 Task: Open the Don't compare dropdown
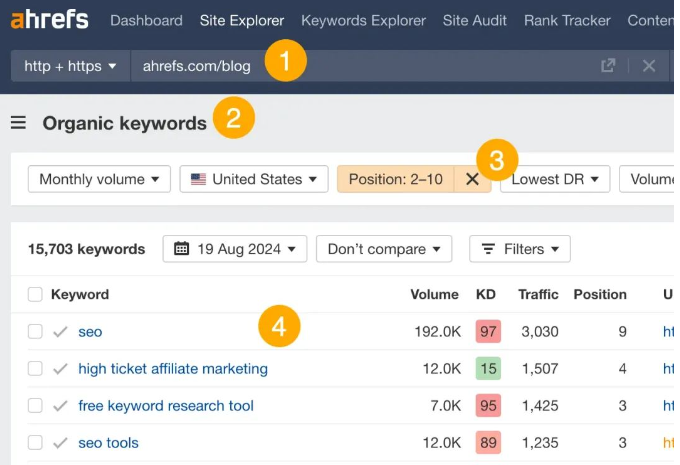tap(384, 249)
